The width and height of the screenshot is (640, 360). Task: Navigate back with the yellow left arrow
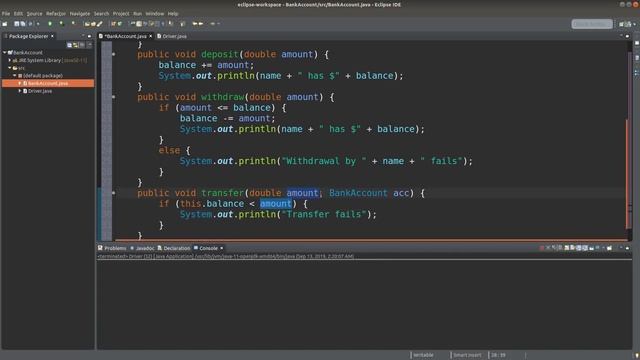(x=195, y=24)
